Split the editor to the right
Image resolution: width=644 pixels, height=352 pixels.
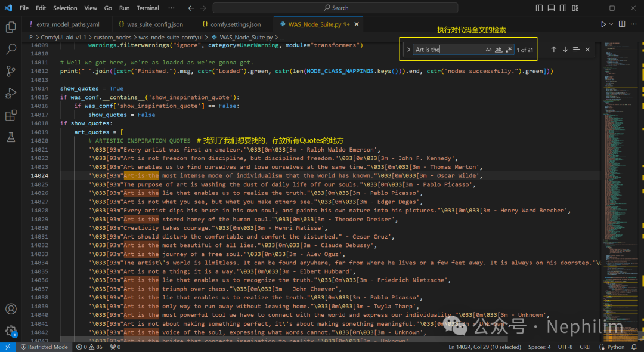(622, 24)
